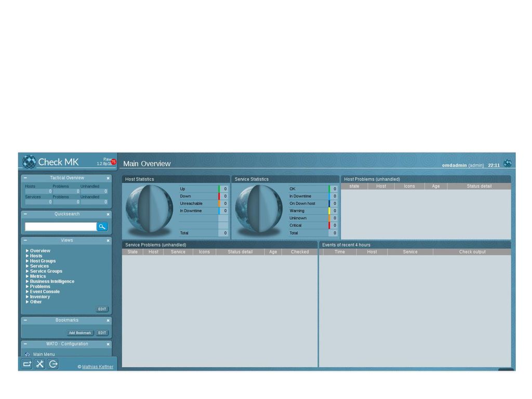Click the yellow Warning color bar
Screen dimensions: 532x399
coord(329,211)
